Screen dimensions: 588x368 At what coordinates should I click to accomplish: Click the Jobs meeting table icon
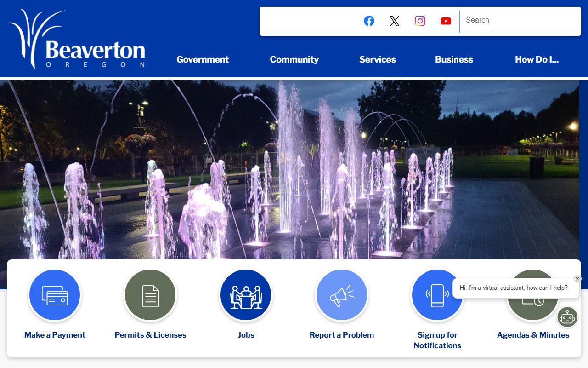246,295
